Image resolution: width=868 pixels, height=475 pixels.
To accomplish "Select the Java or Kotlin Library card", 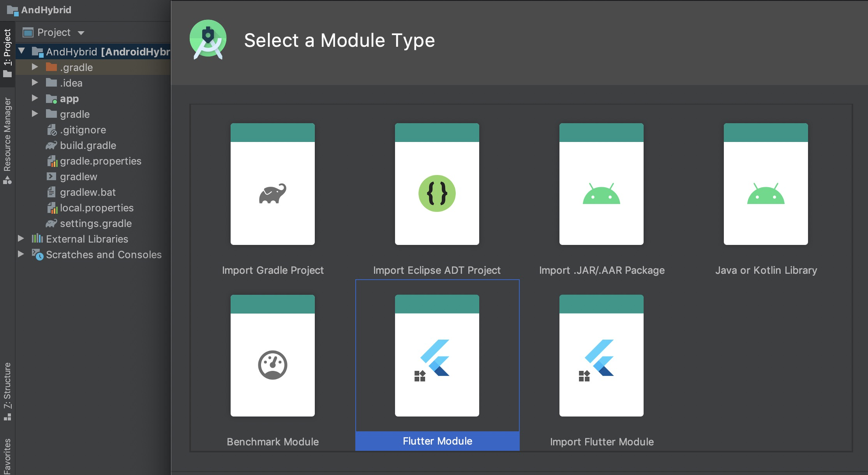I will (x=766, y=184).
